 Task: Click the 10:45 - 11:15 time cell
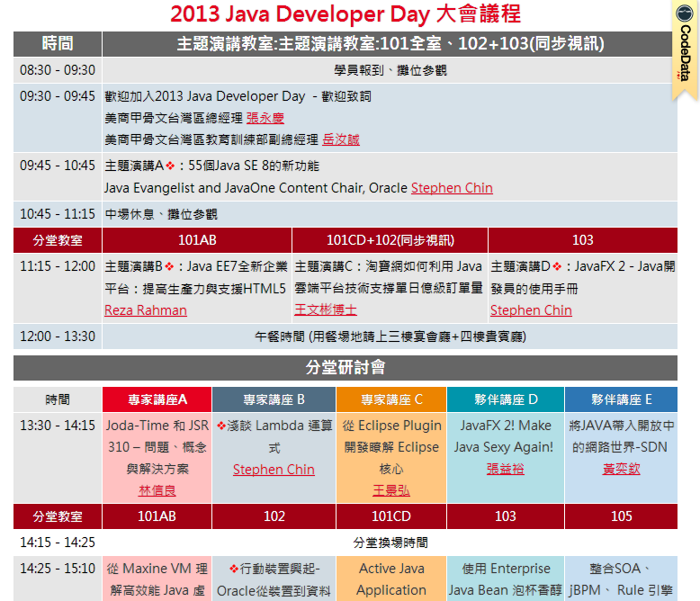click(x=58, y=214)
